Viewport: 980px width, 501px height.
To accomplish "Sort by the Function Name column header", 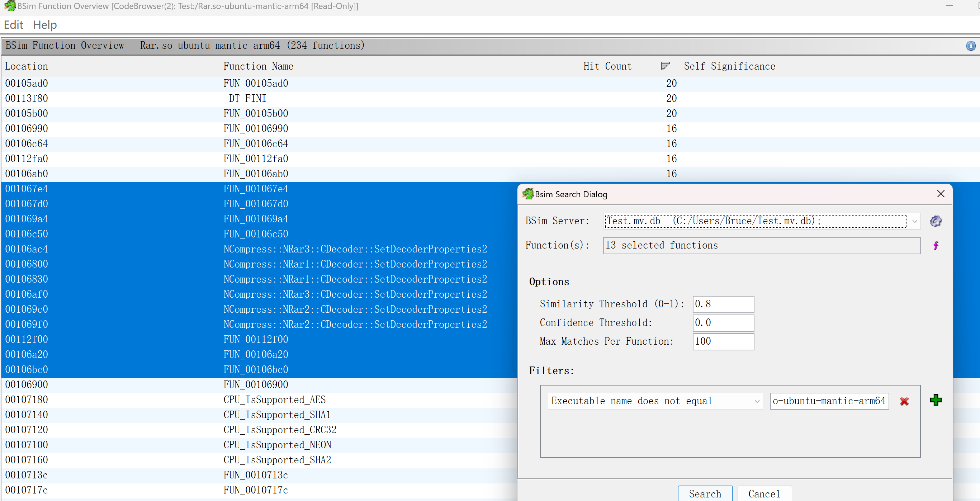I will point(258,66).
